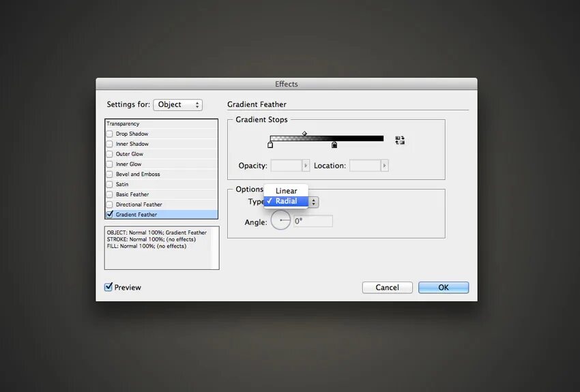Screen dimensions: 580x392
Task: Click the Reverse Gradient icon
Action: tap(400, 140)
